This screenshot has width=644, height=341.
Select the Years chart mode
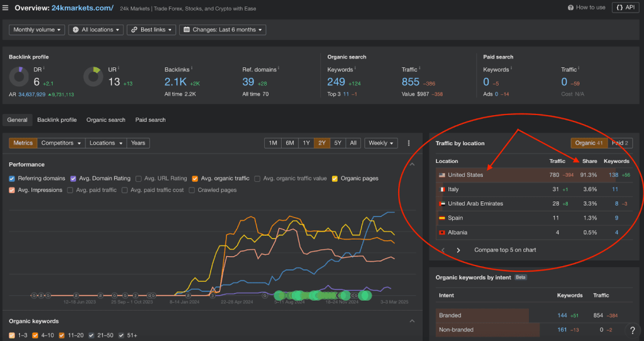138,143
